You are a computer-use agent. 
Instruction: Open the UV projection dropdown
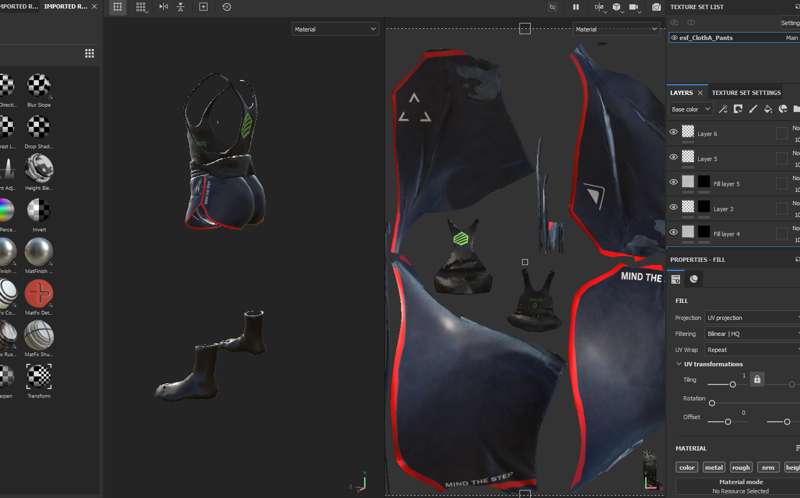pyautogui.click(x=752, y=318)
